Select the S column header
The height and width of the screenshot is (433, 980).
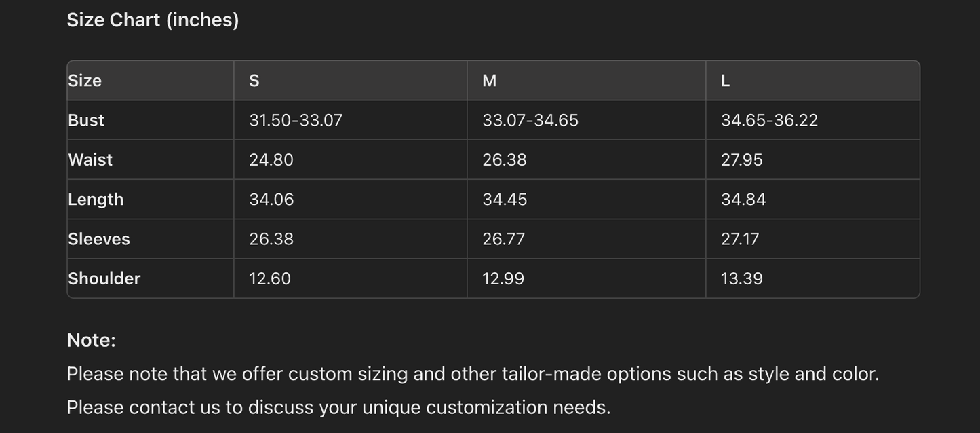pyautogui.click(x=254, y=81)
